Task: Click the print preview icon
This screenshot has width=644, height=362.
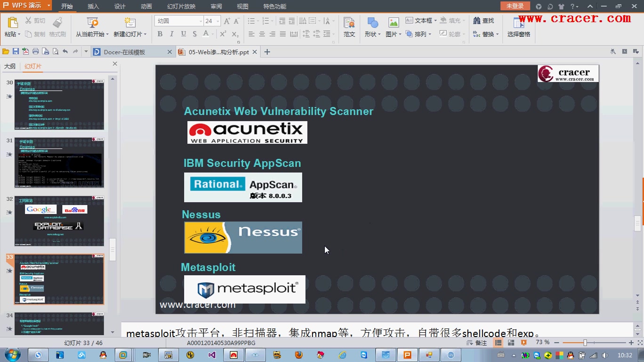Action: click(x=55, y=52)
